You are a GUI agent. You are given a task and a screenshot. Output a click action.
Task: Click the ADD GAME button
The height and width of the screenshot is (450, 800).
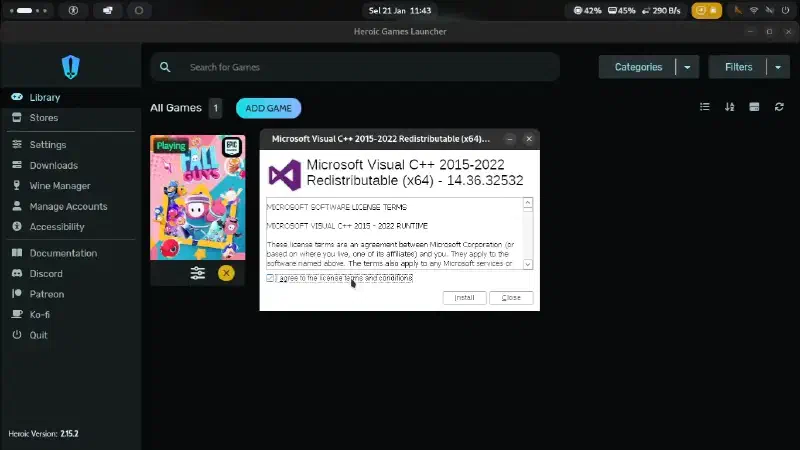click(268, 108)
